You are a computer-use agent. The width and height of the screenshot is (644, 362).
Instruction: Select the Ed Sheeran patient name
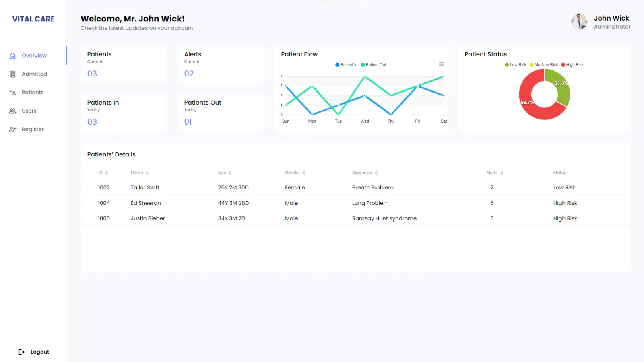146,203
